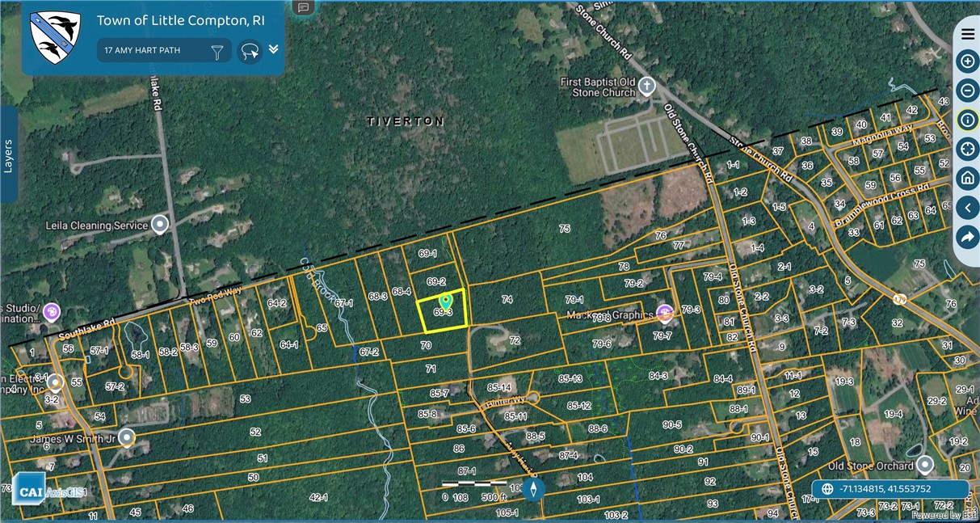The width and height of the screenshot is (980, 523).
Task: Expand the search panel double chevron
Action: point(272,49)
